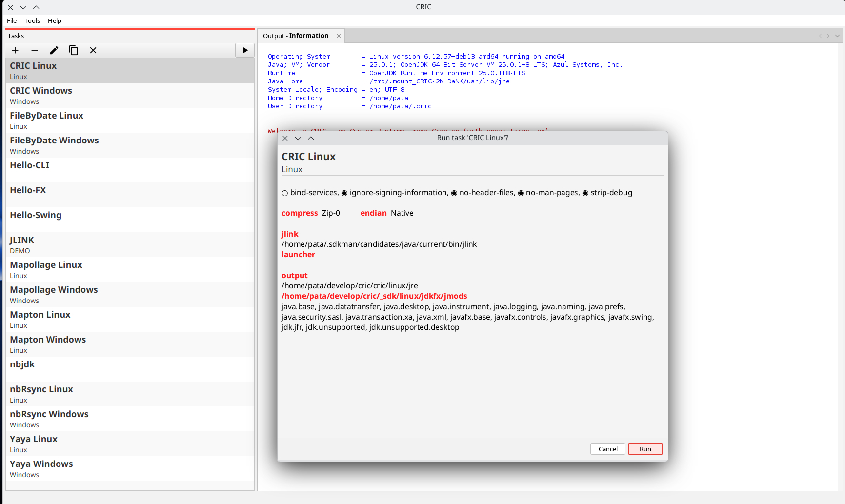
Task: Expand the output tab list dropdown
Action: [x=837, y=36]
